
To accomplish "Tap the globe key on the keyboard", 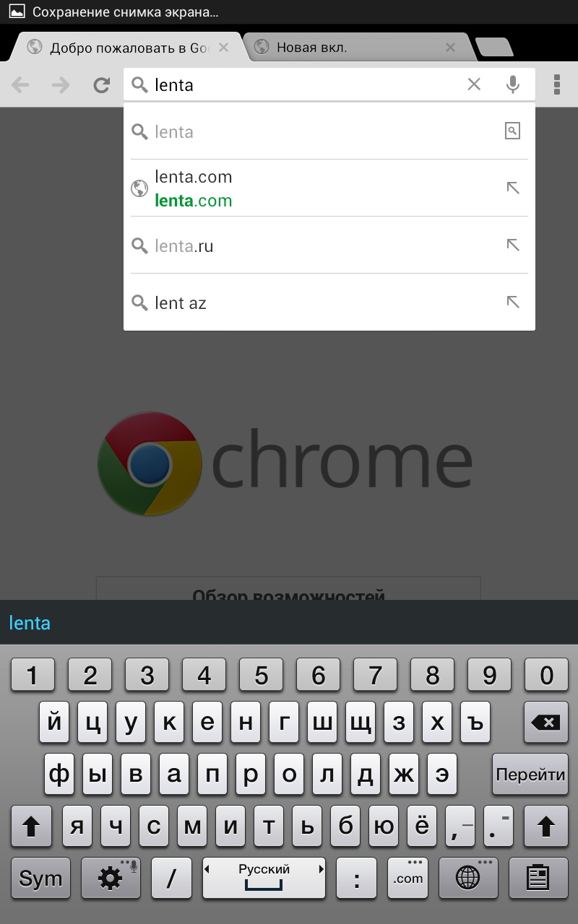I will [467, 878].
